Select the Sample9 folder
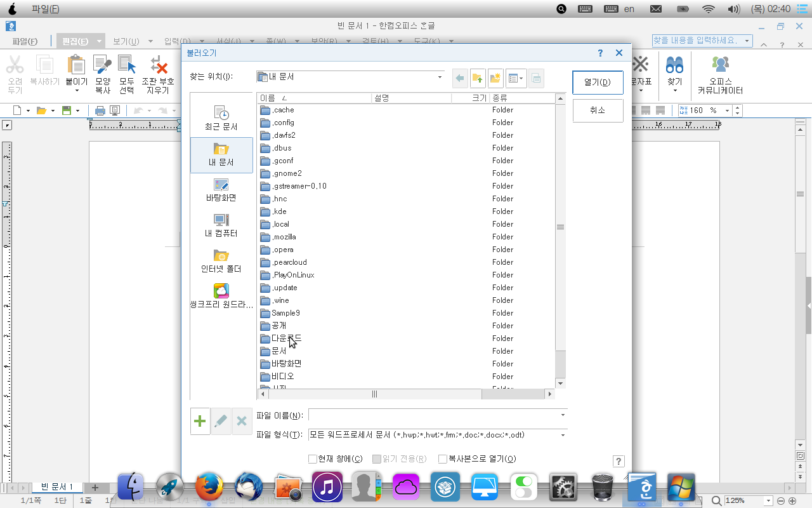Screen dimensions: 812x508 (x=280, y=313)
